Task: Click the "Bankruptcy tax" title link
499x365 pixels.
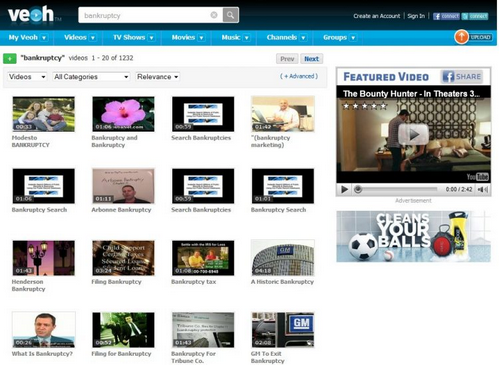Action: tap(194, 282)
